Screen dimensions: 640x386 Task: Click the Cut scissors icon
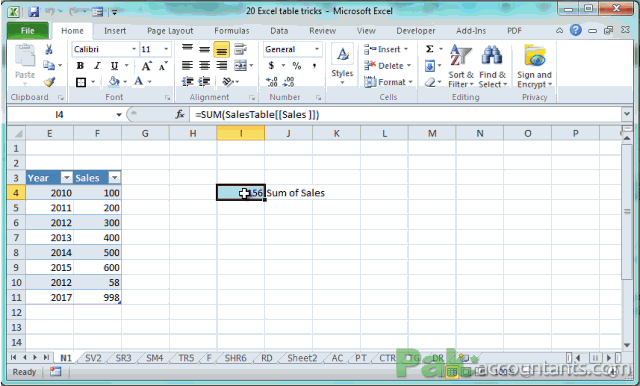49,50
